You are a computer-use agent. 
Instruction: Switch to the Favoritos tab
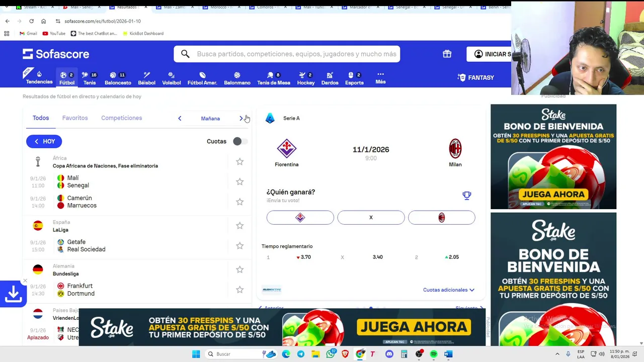coord(75,118)
